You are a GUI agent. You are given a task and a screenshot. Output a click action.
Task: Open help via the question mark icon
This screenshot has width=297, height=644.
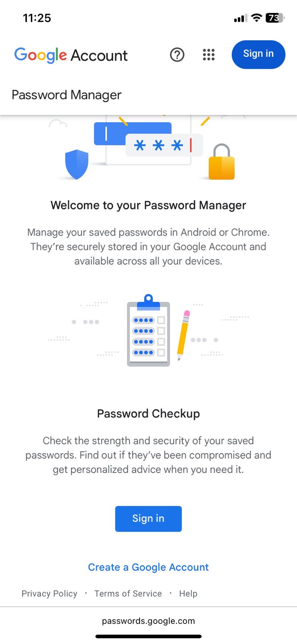(177, 55)
